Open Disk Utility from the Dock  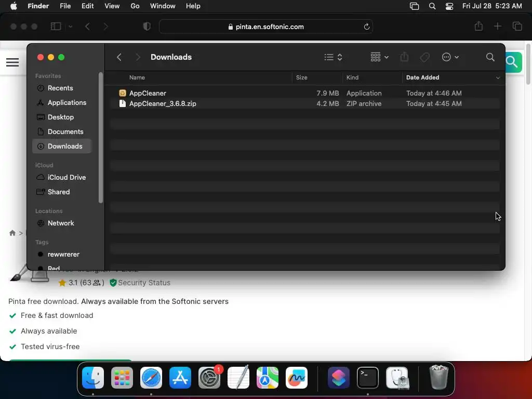click(397, 378)
